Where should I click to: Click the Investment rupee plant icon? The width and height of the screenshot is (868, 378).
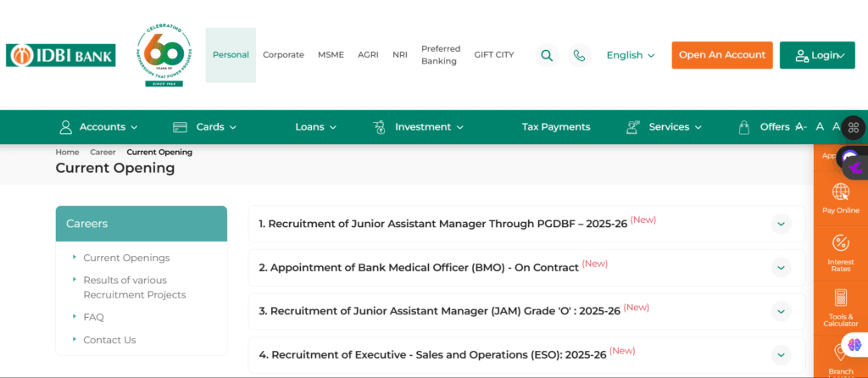coord(380,127)
